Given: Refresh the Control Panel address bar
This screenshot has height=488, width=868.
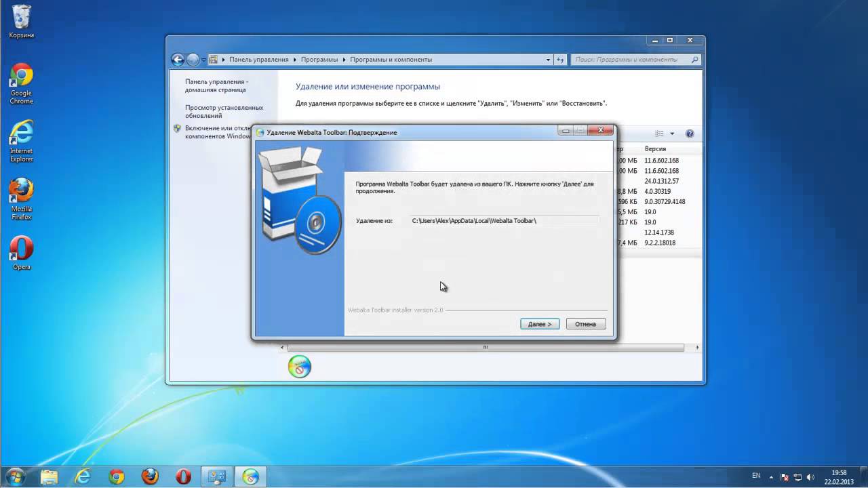Looking at the screenshot, I should (561, 60).
